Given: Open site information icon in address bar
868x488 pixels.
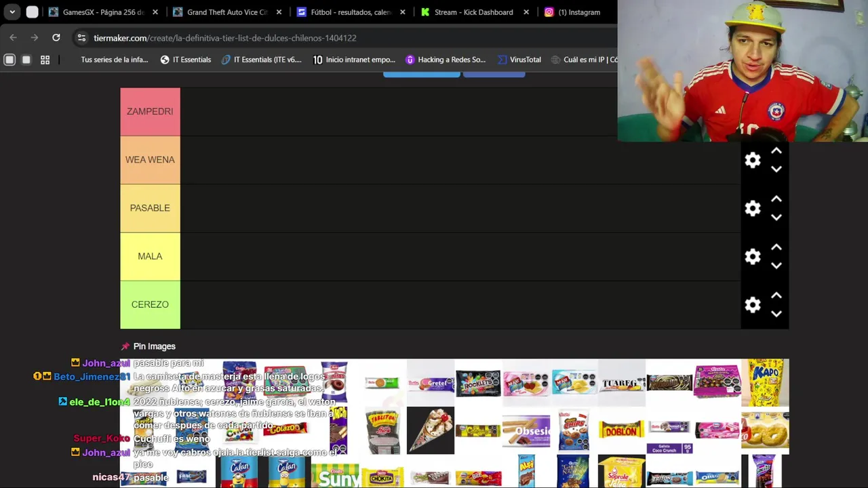Looking at the screenshot, I should click(81, 38).
